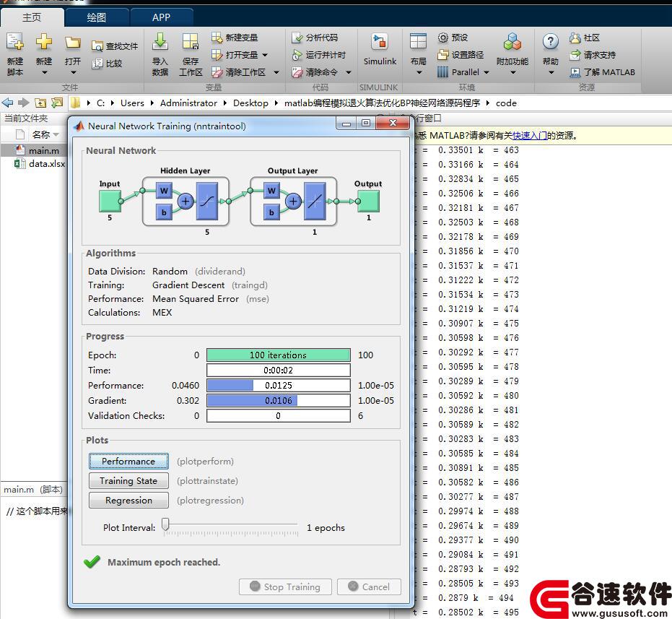This screenshot has width=672, height=619.
Task: Click the Parallel toolbar icon
Action: click(442, 72)
